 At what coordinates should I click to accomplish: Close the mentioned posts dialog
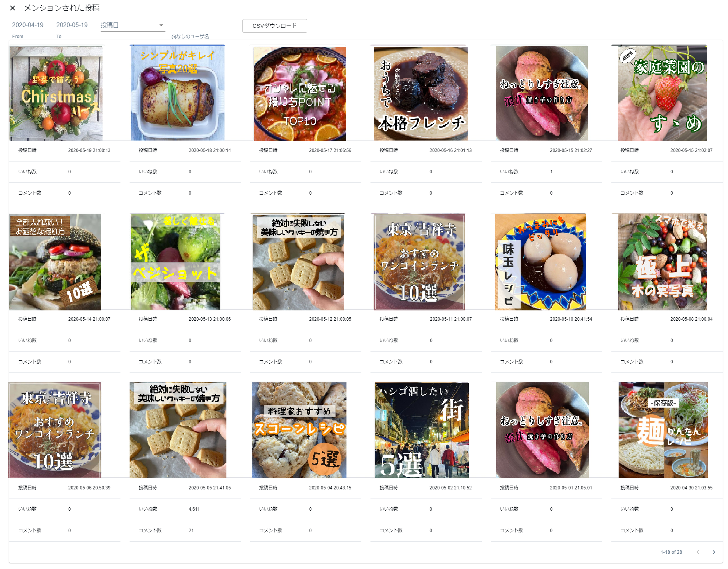[13, 8]
